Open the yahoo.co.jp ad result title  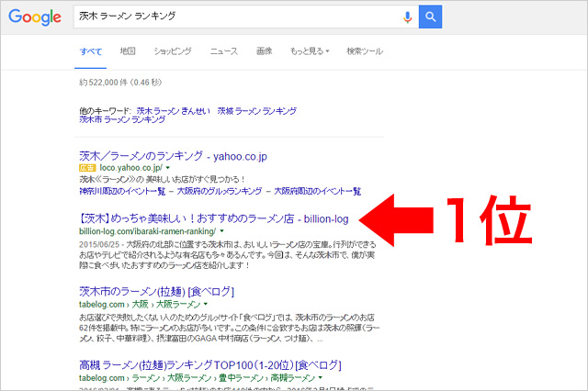[x=173, y=157]
